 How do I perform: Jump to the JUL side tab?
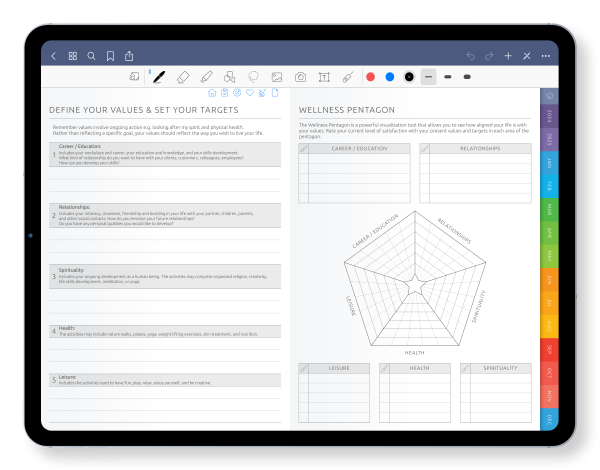(x=549, y=303)
